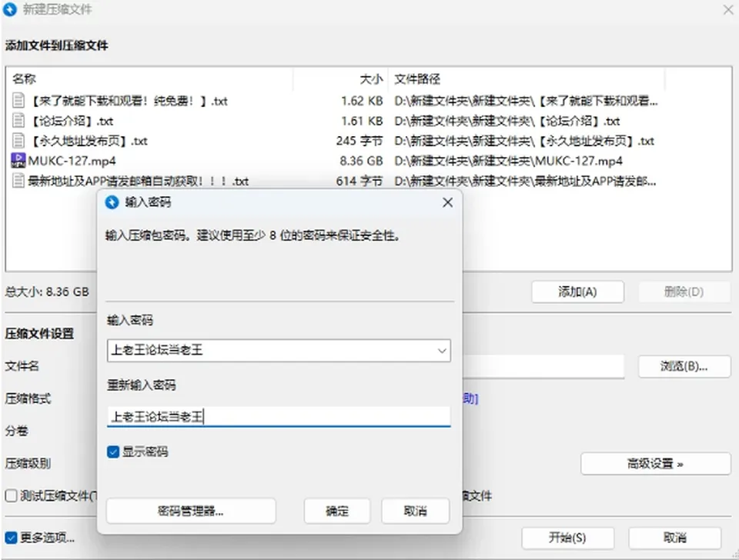This screenshot has height=560, width=739.
Task: Click the file icon beside 【来了就能下载和观看！纯免费！】.txt
Action: click(x=18, y=100)
